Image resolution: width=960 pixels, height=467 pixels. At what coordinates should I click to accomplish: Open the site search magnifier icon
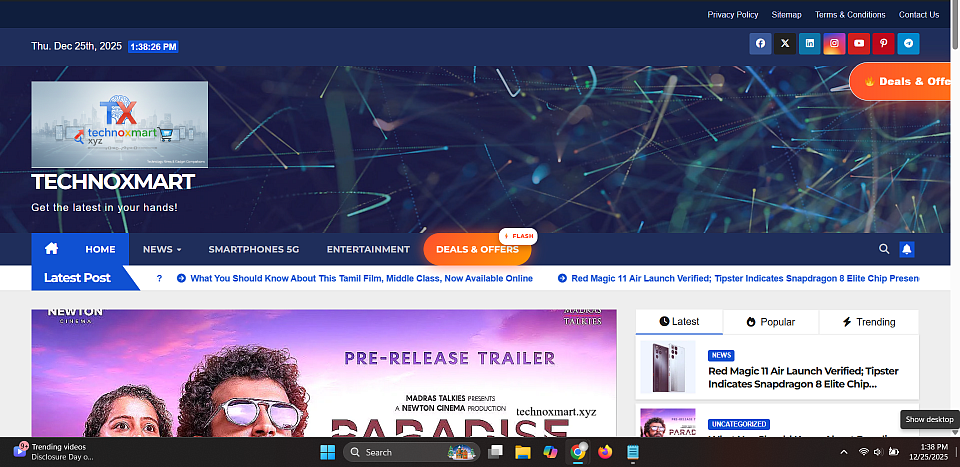pyautogui.click(x=884, y=249)
